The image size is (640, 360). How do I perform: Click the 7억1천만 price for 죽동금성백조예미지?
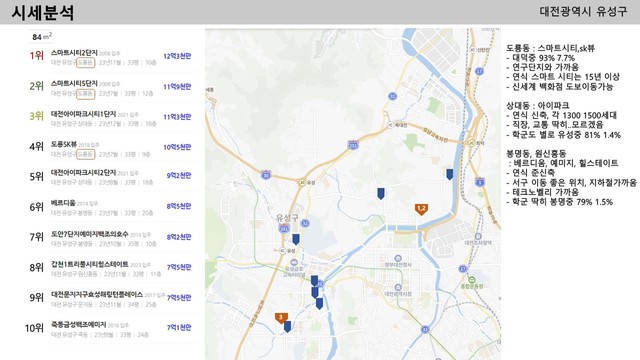(179, 327)
